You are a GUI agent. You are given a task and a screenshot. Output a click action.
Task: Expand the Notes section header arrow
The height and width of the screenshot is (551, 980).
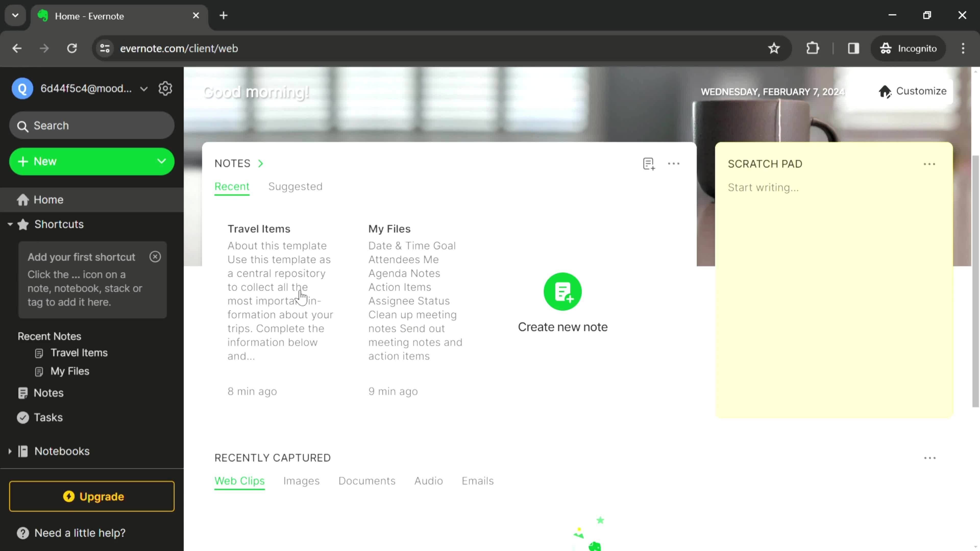point(261,163)
